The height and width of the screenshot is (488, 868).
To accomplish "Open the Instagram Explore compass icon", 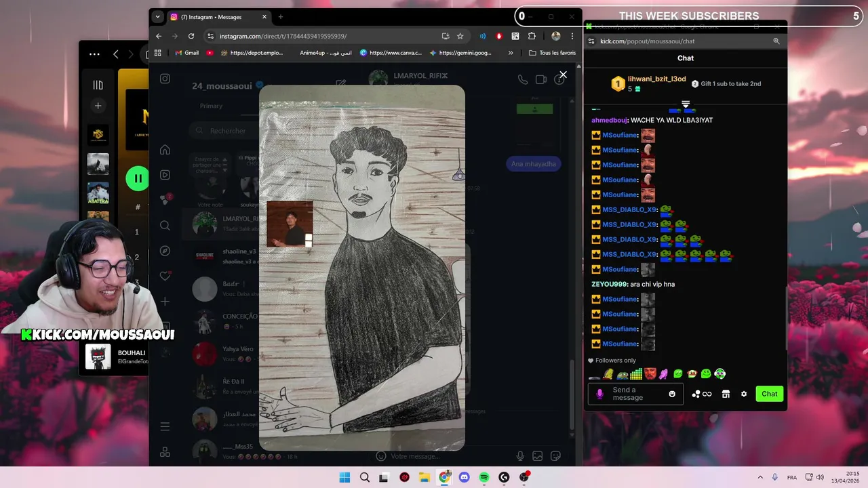I will pyautogui.click(x=165, y=251).
